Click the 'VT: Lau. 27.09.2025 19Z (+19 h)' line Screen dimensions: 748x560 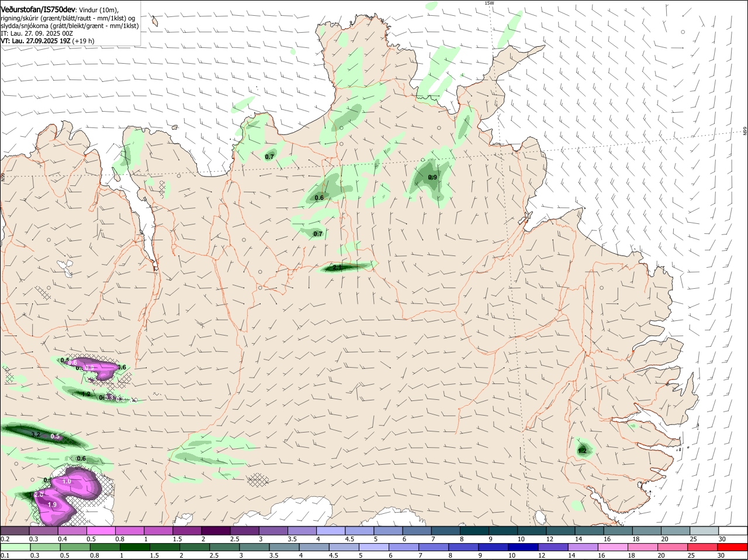[47, 41]
